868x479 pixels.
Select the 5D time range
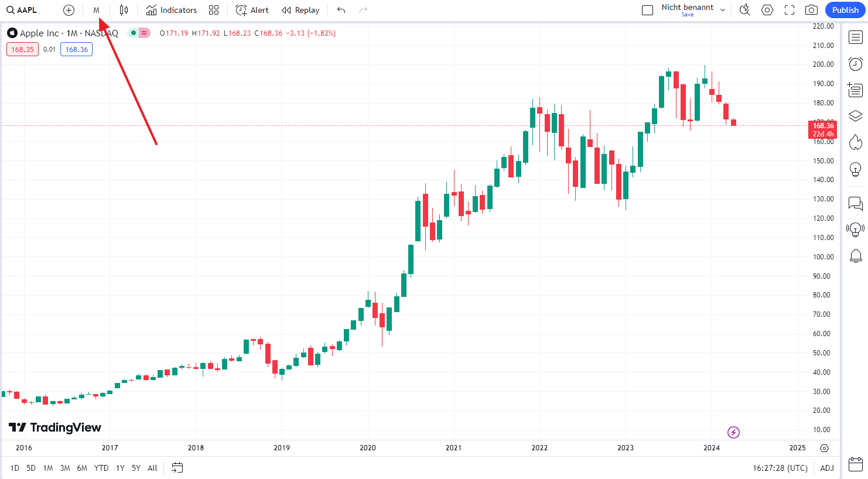tap(31, 468)
